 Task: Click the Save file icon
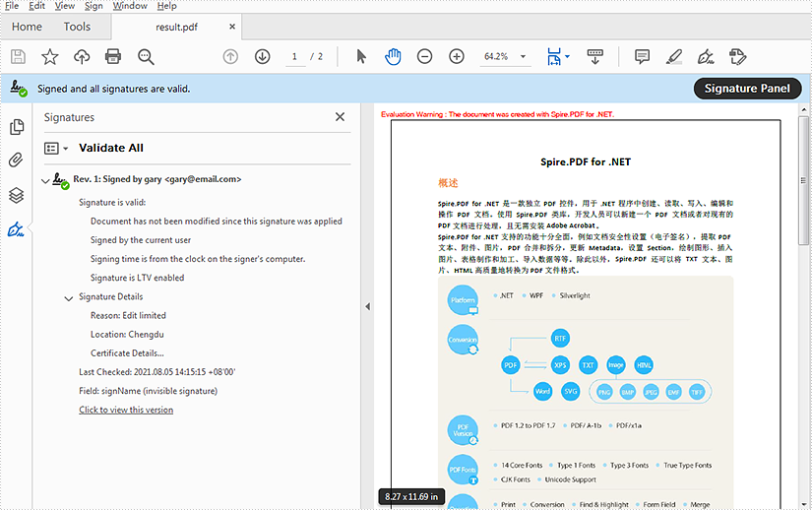[18, 56]
